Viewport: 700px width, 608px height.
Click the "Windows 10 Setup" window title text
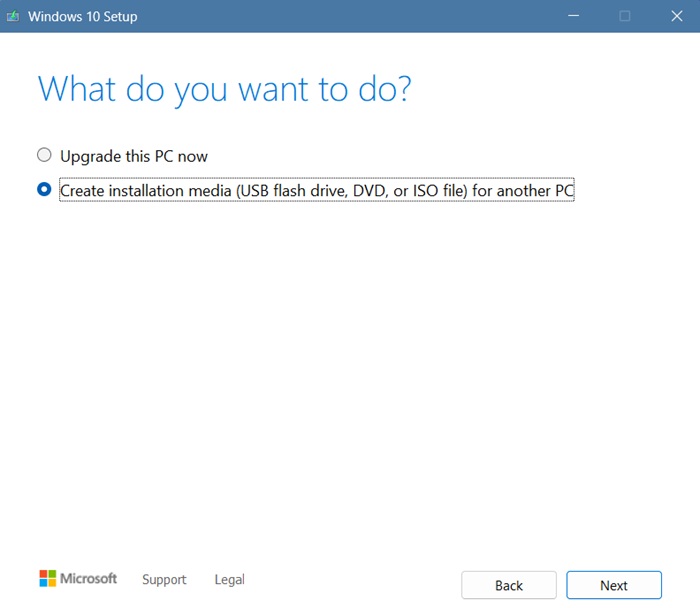[x=83, y=17]
